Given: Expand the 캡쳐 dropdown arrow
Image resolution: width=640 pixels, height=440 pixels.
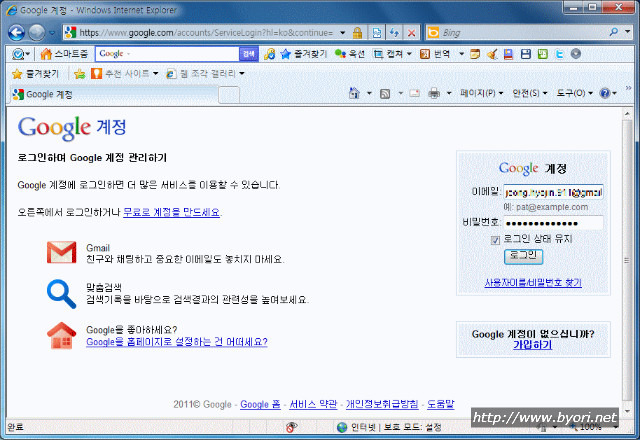Looking at the screenshot, I should click(x=409, y=54).
